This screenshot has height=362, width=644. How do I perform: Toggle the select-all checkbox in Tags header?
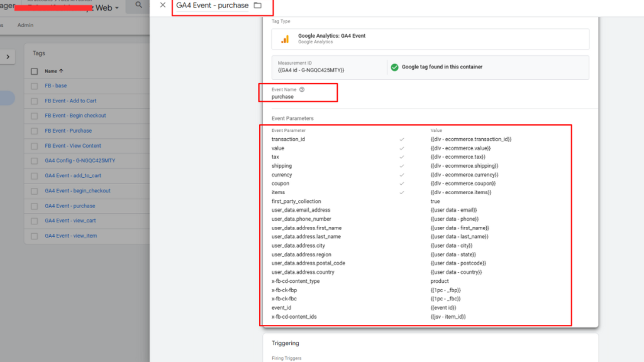[x=34, y=72]
